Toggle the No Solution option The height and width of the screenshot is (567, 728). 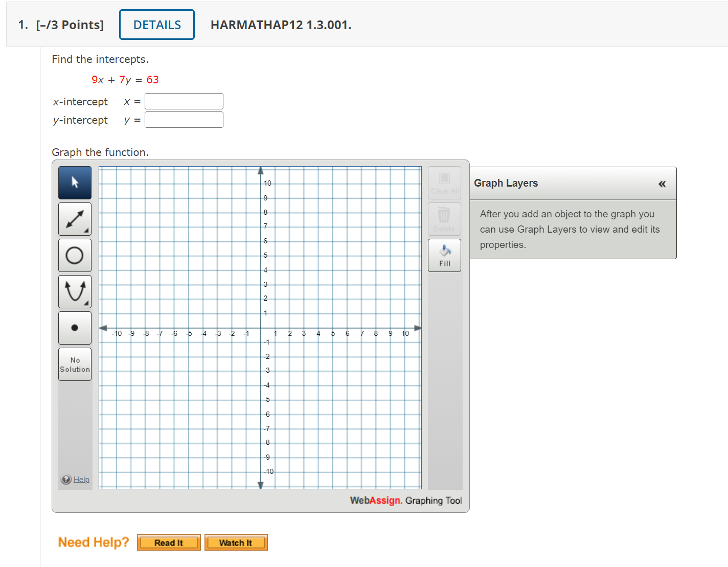click(x=75, y=364)
